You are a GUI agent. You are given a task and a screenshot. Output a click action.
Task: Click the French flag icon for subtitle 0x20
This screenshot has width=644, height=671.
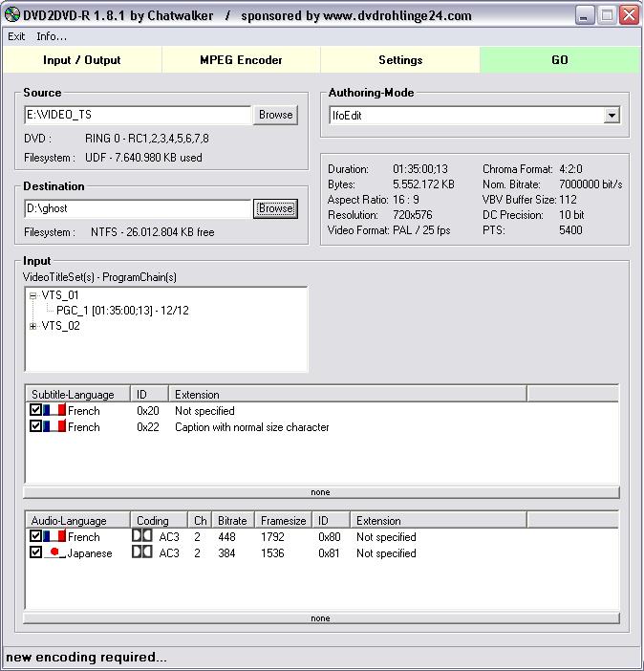(x=54, y=410)
